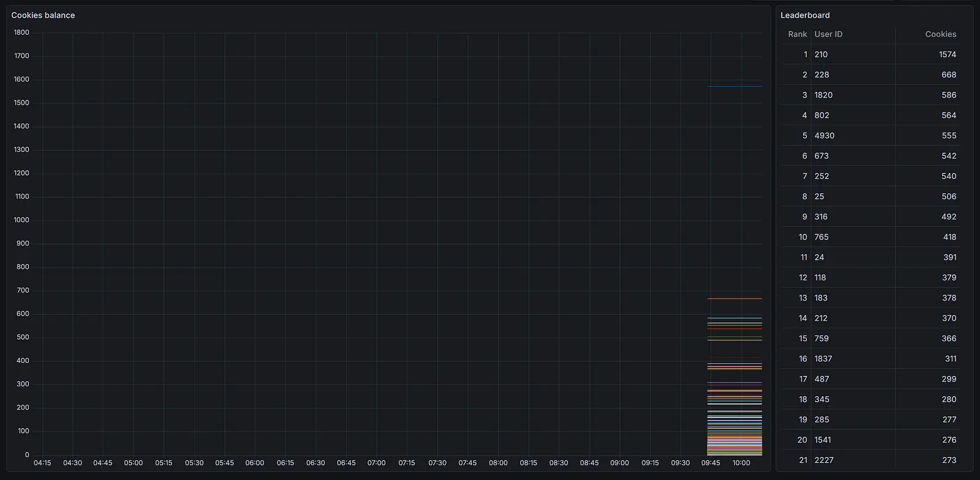Click cookies value 379 in leaderboard
This screenshot has height=480, width=980.
pyautogui.click(x=949, y=277)
